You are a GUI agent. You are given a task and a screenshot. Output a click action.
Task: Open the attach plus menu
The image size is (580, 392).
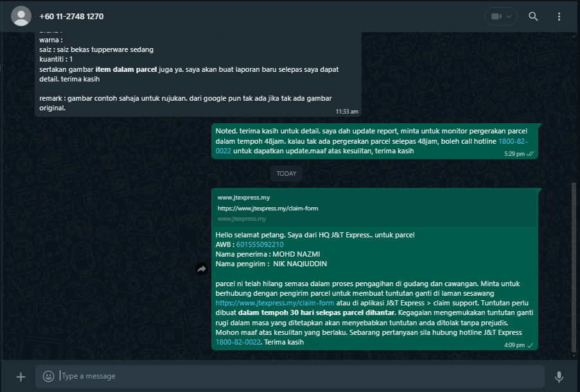point(21,377)
